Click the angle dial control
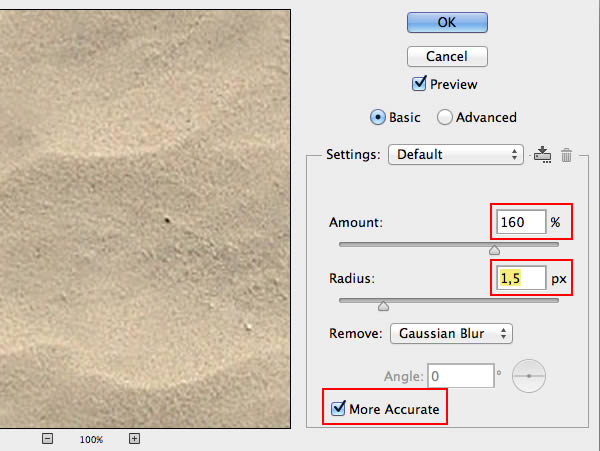Image resolution: width=600 pixels, height=451 pixels. (529, 376)
